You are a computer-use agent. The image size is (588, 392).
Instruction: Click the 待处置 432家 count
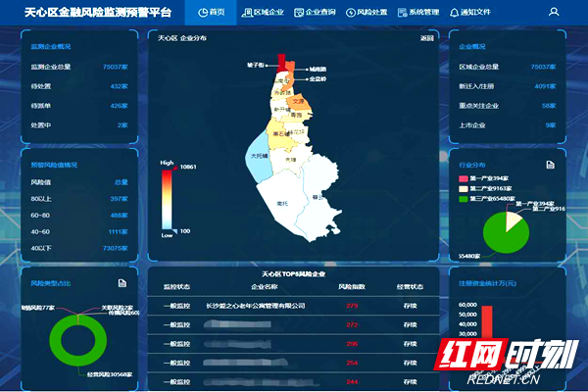coord(118,86)
